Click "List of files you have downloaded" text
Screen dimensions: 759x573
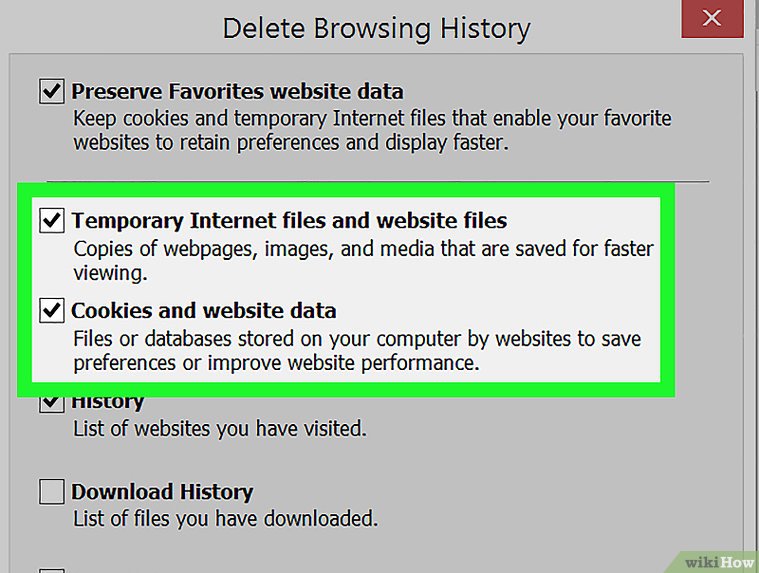tap(225, 519)
